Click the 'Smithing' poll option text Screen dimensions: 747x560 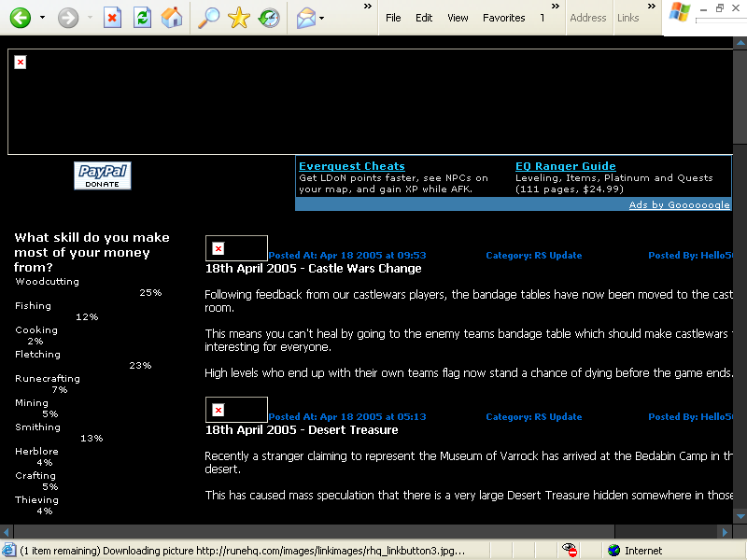[37, 427]
